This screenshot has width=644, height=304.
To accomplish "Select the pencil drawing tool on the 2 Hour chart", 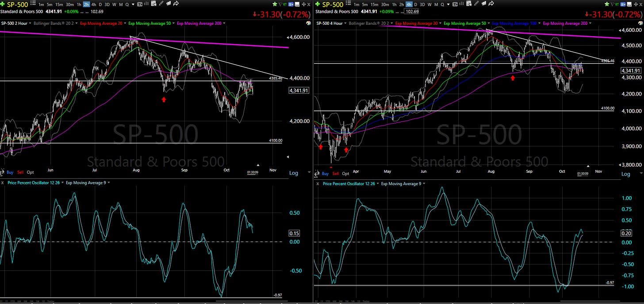I will pos(161,4).
